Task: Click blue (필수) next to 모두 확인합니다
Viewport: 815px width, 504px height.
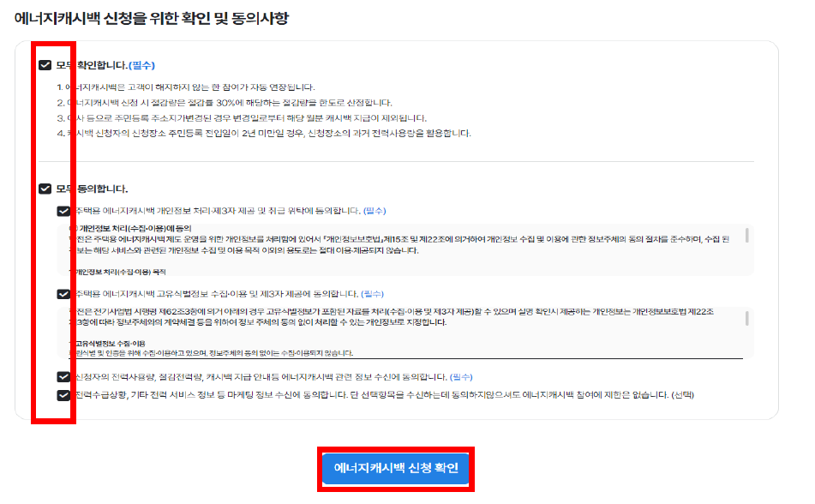Action: pos(142,65)
